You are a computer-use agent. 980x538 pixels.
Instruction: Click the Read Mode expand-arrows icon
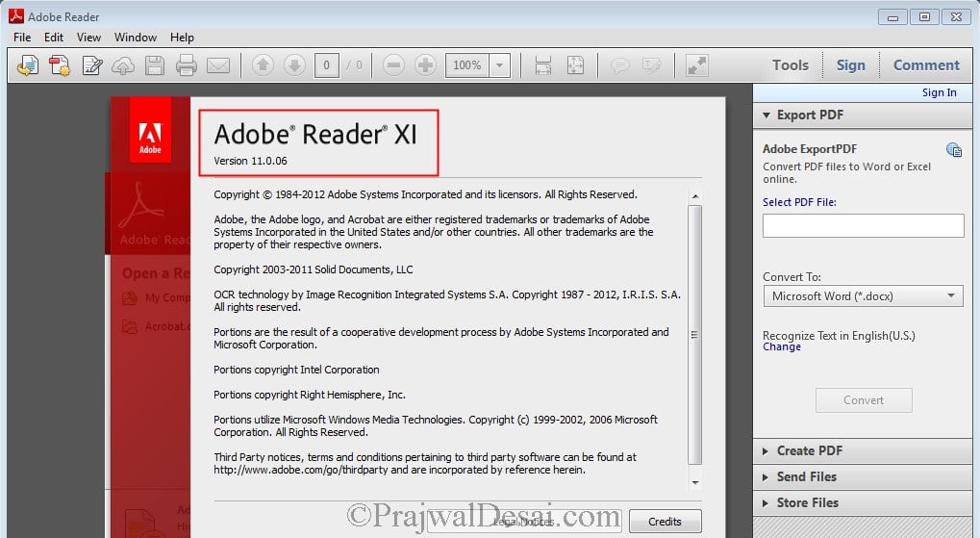(696, 65)
